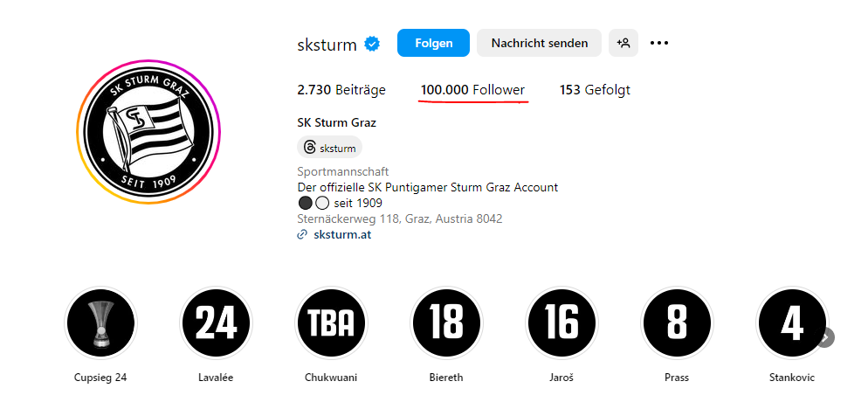The width and height of the screenshot is (868, 416).
Task: Open the Chukwuani TBA highlight
Action: (331, 323)
